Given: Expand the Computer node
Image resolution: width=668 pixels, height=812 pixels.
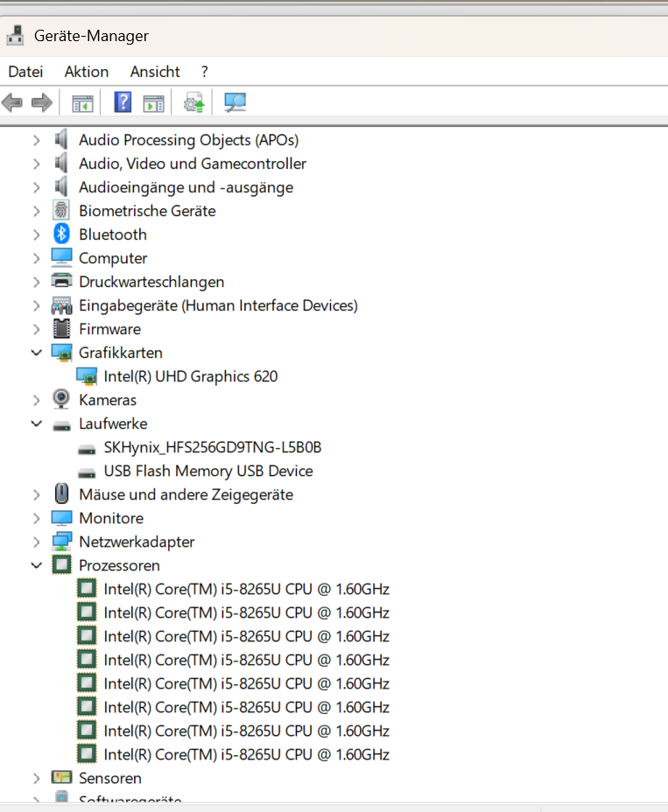Looking at the screenshot, I should click(x=36, y=258).
